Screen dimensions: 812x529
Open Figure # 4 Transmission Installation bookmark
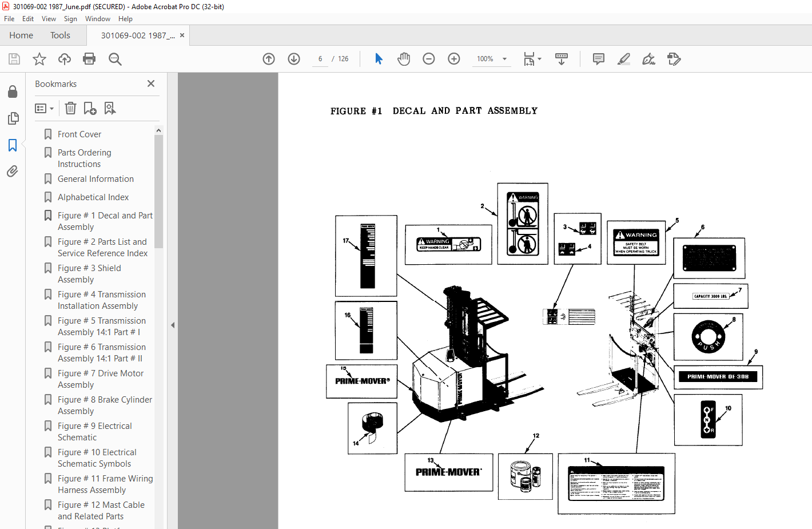pos(102,300)
